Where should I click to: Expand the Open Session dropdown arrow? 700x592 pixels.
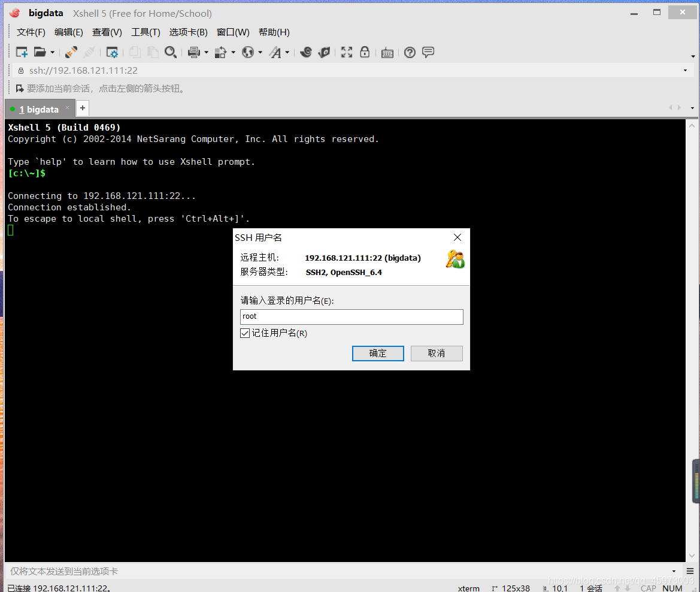point(52,52)
